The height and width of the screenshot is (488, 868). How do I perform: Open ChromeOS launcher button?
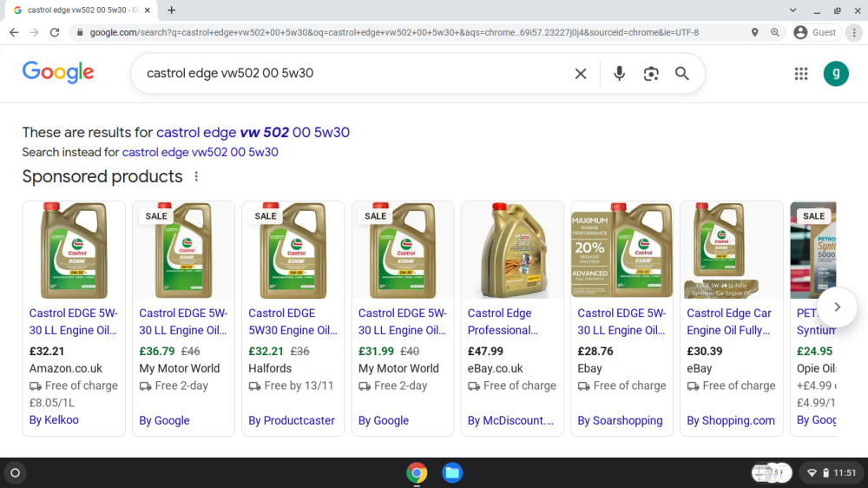click(15, 472)
